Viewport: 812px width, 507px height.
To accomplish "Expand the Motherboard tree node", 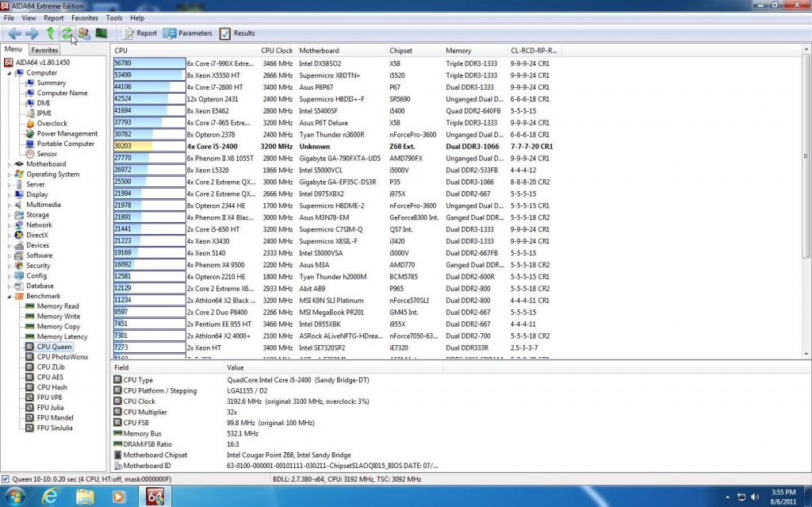I will (10, 164).
